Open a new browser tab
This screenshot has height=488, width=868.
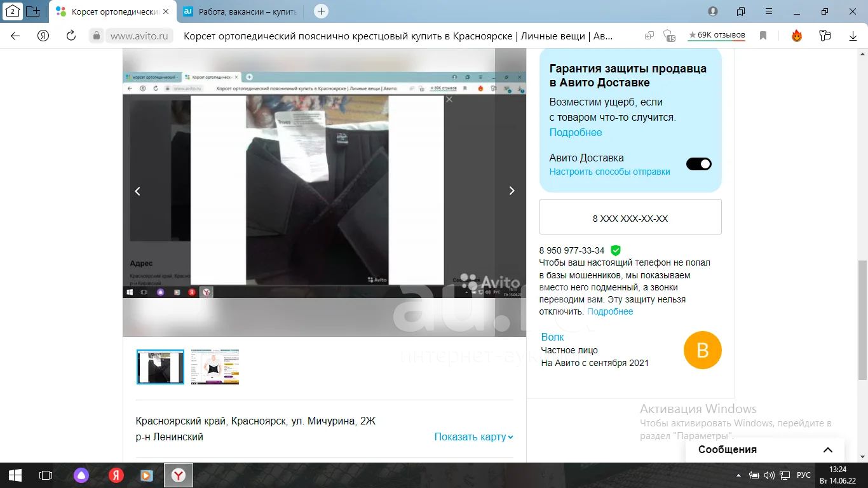coord(322,11)
